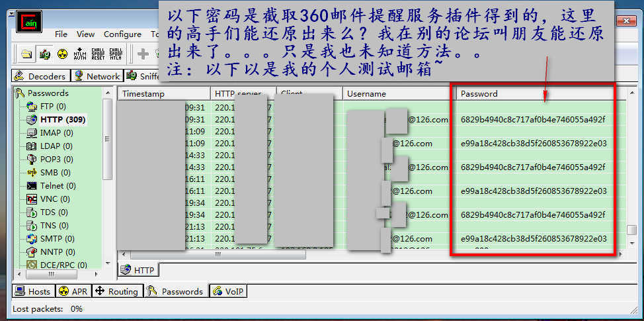Click the plus Add to list icon
Screen dimensions: 644x321
coord(143,54)
